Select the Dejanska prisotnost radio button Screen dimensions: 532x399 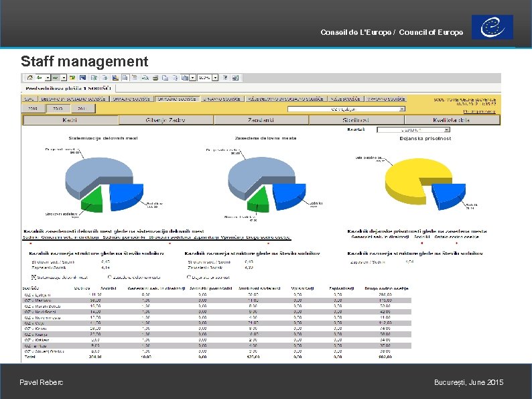[x=189, y=277]
